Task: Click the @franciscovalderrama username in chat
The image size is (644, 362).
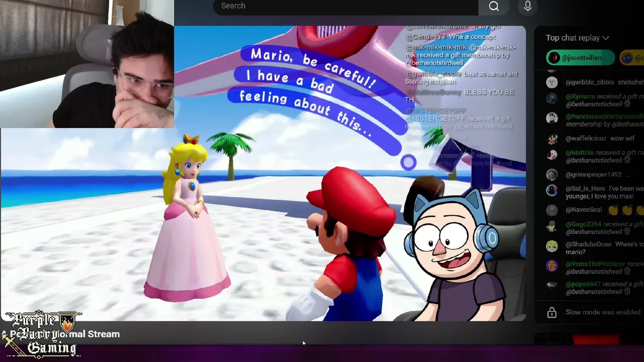Action: (604, 117)
